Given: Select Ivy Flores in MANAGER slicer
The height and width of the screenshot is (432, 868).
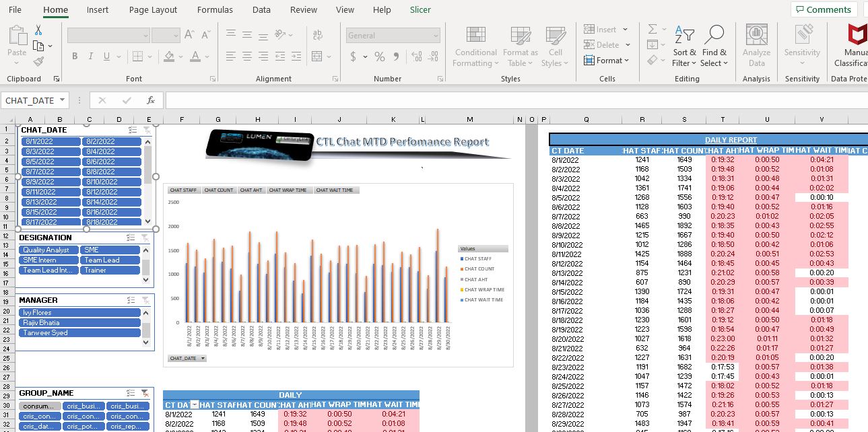Looking at the screenshot, I should (x=79, y=312).
